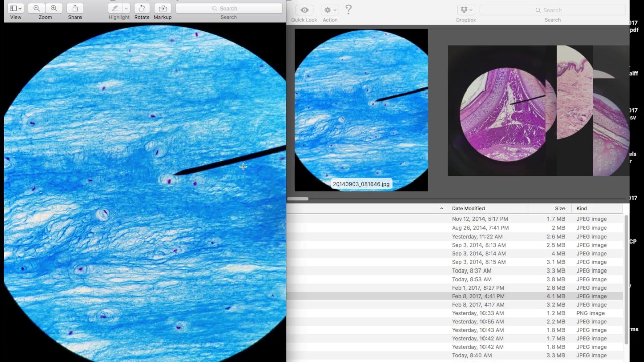The height and width of the screenshot is (362, 644).
Task: Click the 1.2 MB size cell
Action: [x=556, y=313]
